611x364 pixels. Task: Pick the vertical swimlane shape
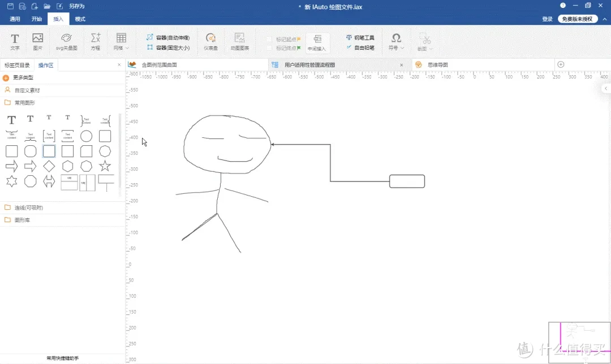point(87,183)
